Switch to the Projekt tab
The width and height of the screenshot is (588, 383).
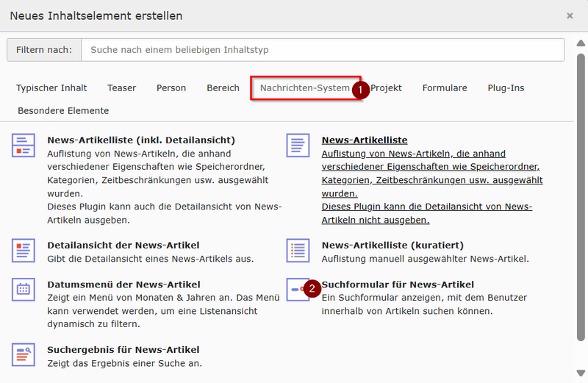tap(386, 88)
